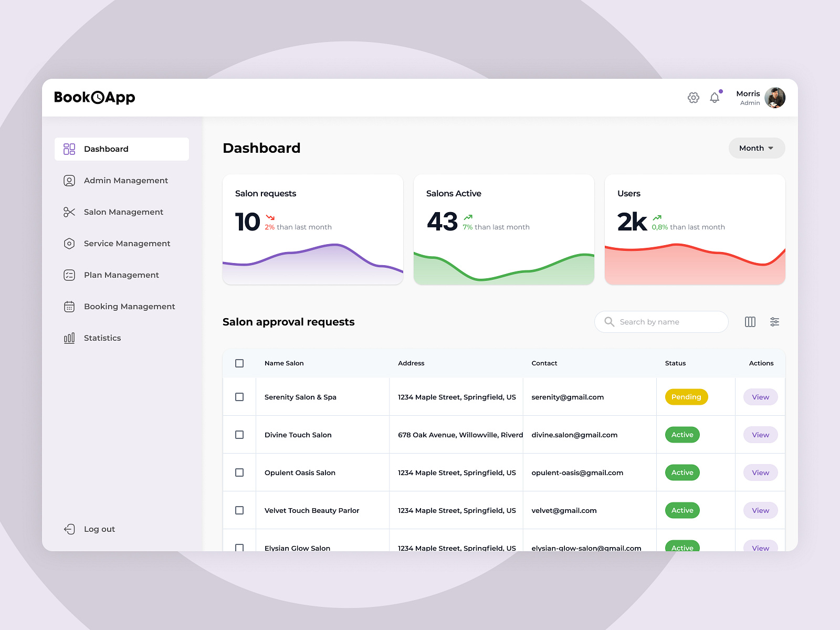Select the Admin Management sidebar icon

(x=69, y=180)
